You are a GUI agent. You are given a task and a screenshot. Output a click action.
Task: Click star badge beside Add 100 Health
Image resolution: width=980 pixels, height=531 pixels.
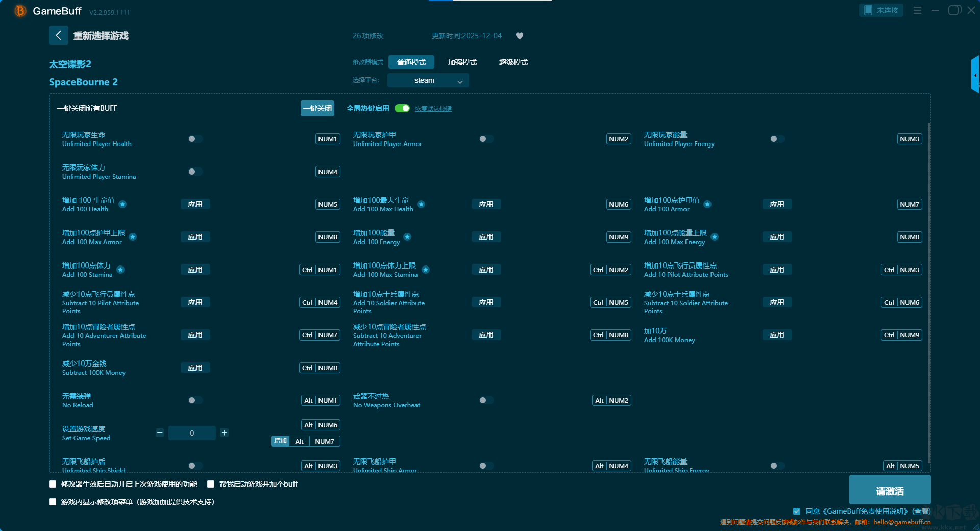(x=122, y=204)
